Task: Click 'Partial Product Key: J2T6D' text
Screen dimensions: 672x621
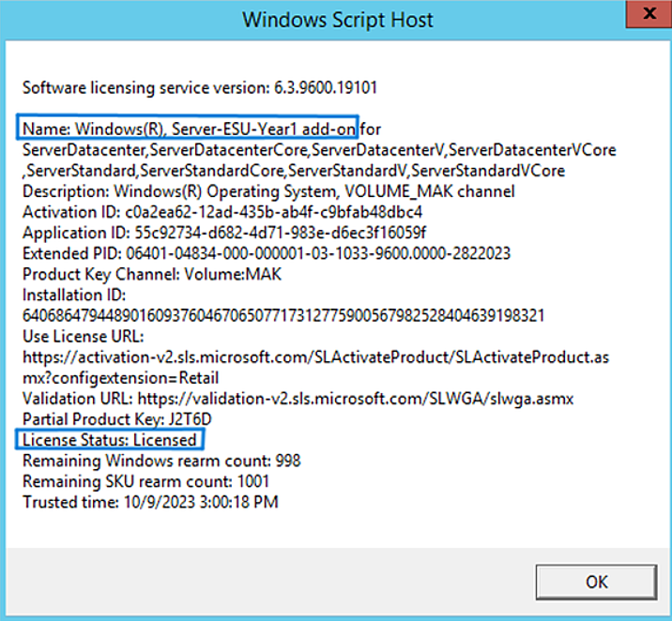Action: pos(117,419)
